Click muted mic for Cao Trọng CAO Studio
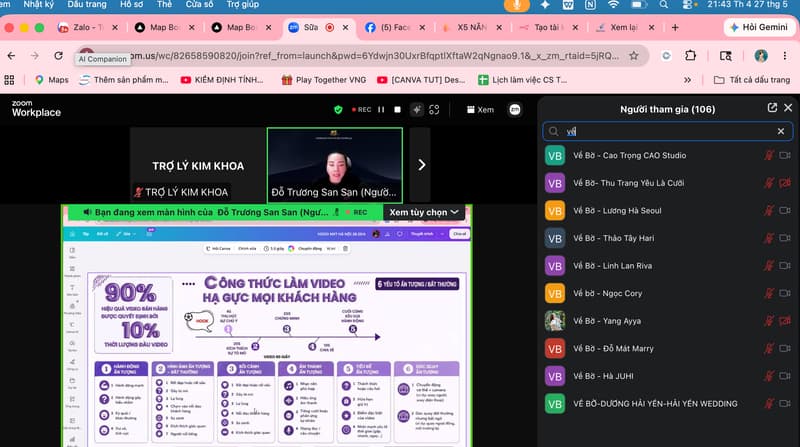This screenshot has height=447, width=800. coord(769,155)
